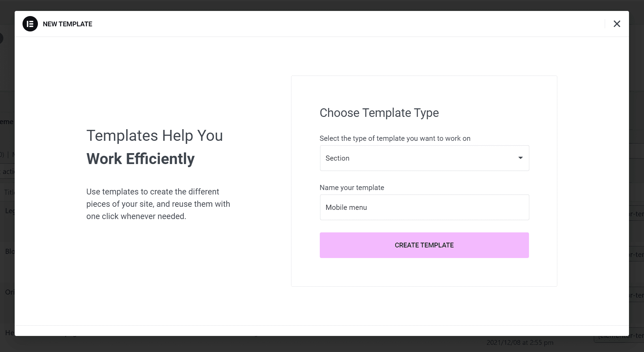Open the template type dropdown showing Section
The image size is (644, 352).
[424, 158]
